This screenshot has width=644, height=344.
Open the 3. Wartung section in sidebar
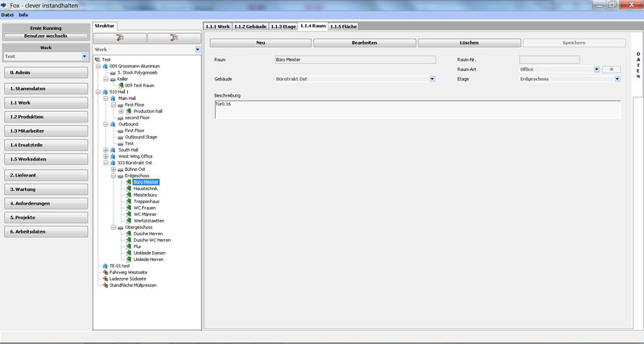[x=45, y=189]
